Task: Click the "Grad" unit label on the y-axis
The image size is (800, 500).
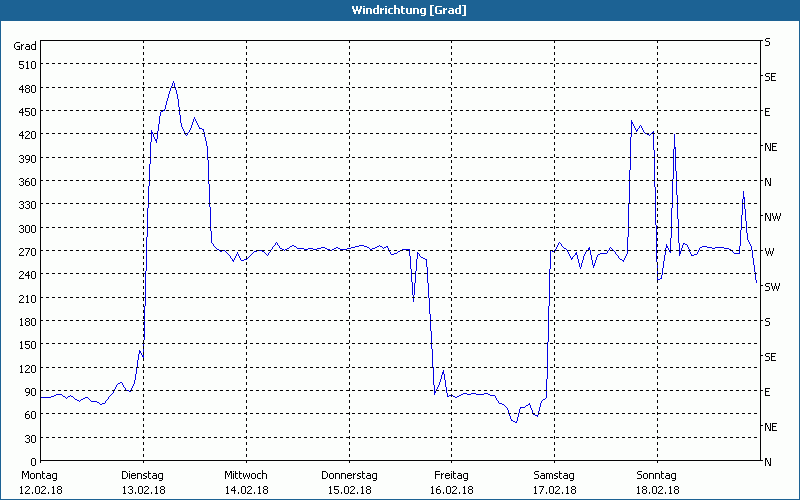Action: (x=25, y=46)
